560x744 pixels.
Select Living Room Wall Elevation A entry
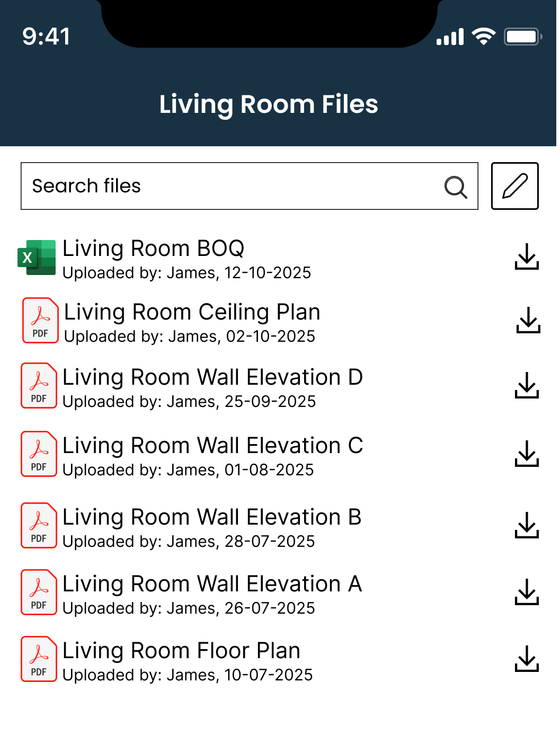212,584
